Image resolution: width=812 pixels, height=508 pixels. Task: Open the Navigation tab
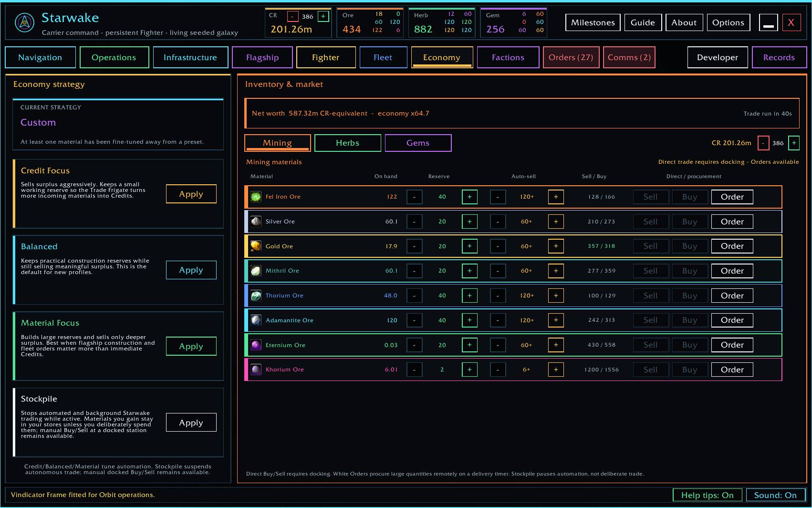[x=40, y=57]
